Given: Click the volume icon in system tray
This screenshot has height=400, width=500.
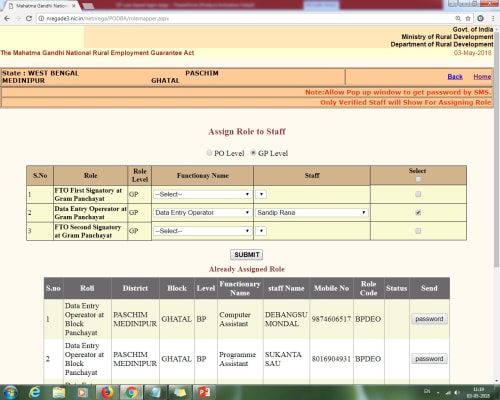Looking at the screenshot, I should pyautogui.click(x=457, y=393).
